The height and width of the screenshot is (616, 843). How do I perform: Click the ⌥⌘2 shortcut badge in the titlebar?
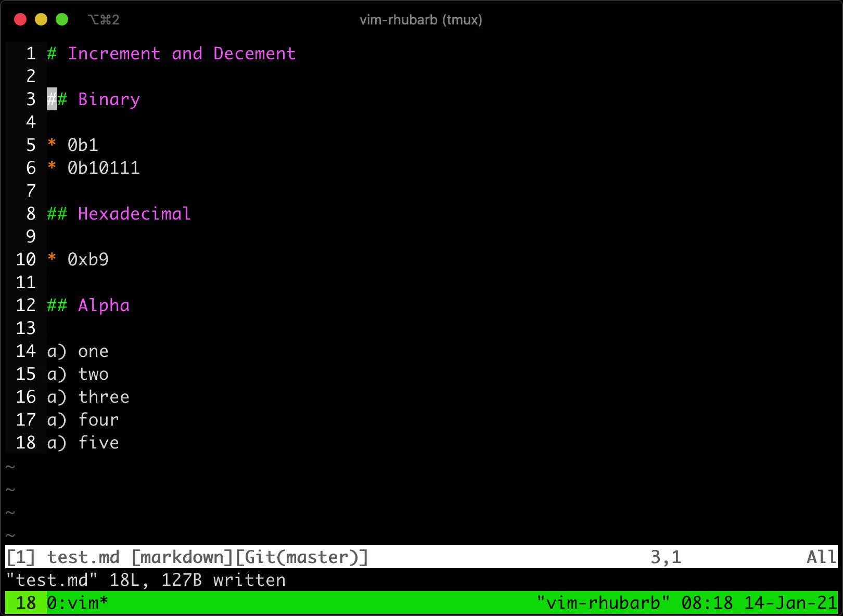[104, 20]
